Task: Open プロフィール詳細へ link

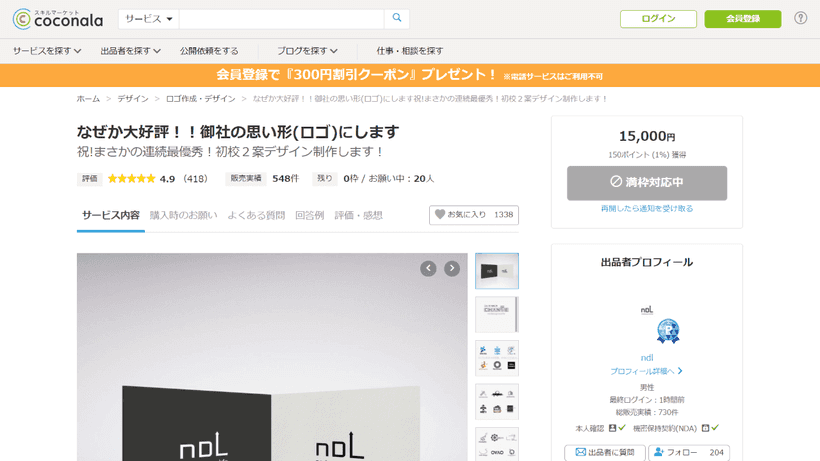Action: 647,371
